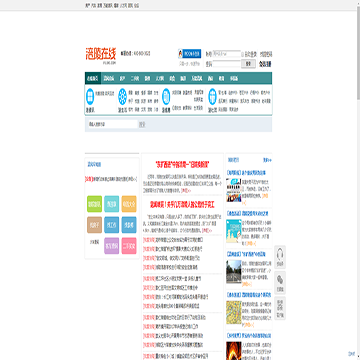Screen dimensions: 360x360
Task: Open the brown rounded shortcut tile
Action: pyautogui.click(x=94, y=225)
